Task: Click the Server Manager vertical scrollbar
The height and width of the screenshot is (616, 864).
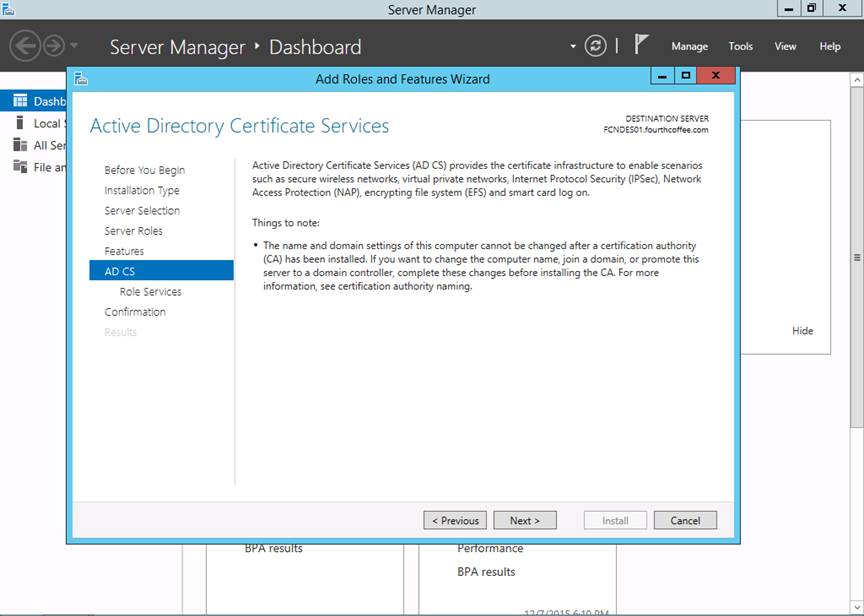Action: click(x=856, y=257)
